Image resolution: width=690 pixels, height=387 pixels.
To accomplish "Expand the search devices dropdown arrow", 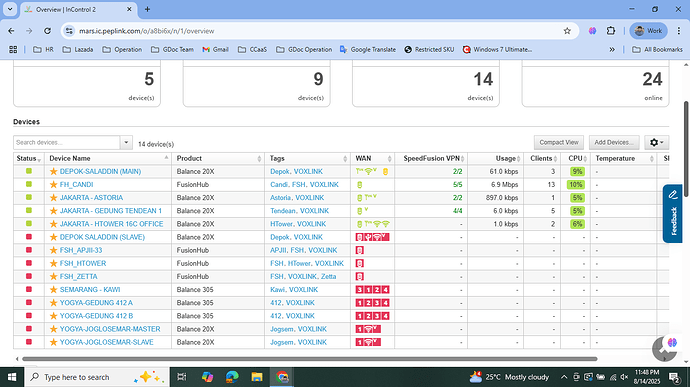I will click(x=126, y=143).
